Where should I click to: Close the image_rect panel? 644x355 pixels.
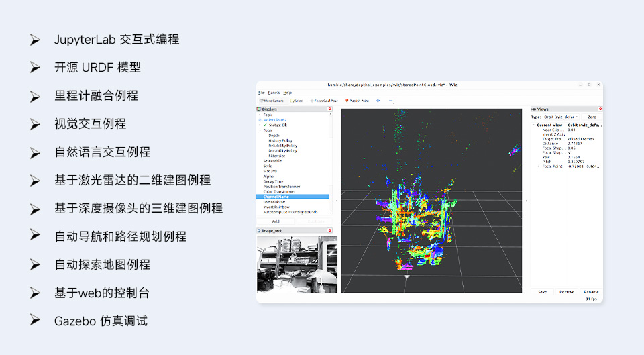[329, 230]
